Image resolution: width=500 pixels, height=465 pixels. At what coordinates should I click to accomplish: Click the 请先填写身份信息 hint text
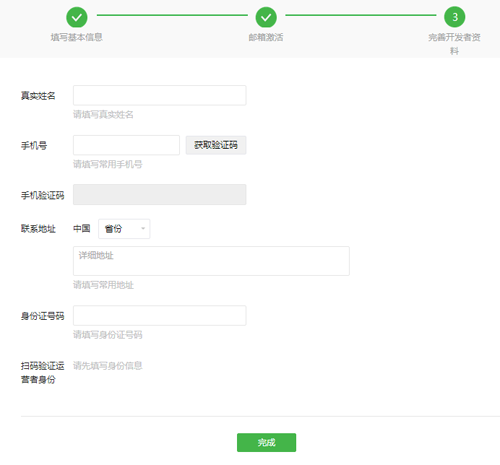tap(108, 366)
